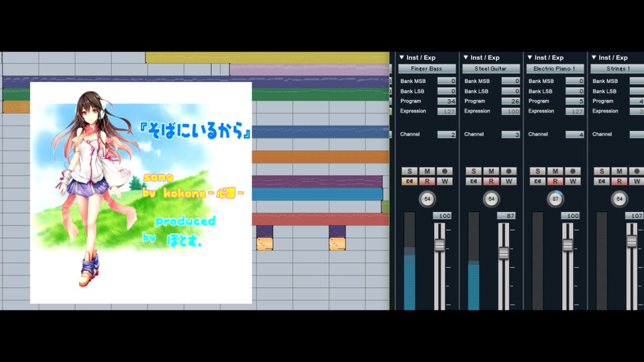Toggle Write automation on Steel Guitar

[x=508, y=182]
